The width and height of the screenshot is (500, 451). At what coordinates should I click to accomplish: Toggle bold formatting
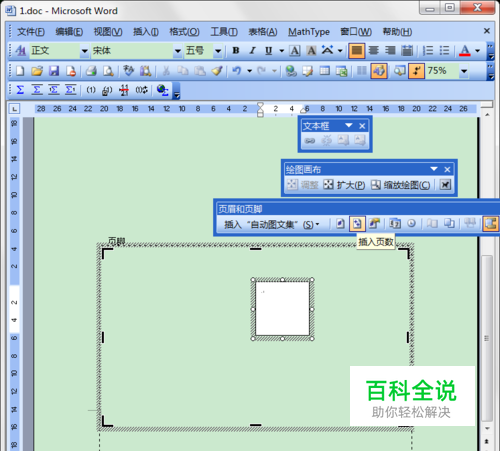(x=236, y=51)
